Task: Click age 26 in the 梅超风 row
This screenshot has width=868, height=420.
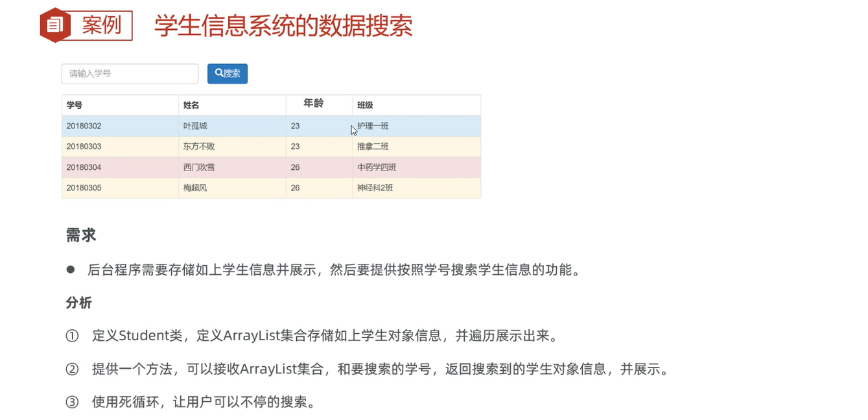Action: (x=295, y=189)
